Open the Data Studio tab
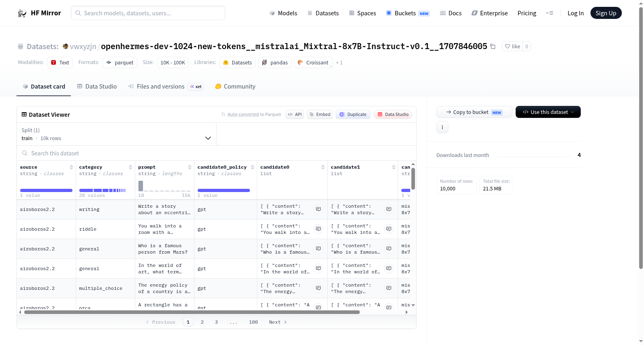 coord(97,86)
